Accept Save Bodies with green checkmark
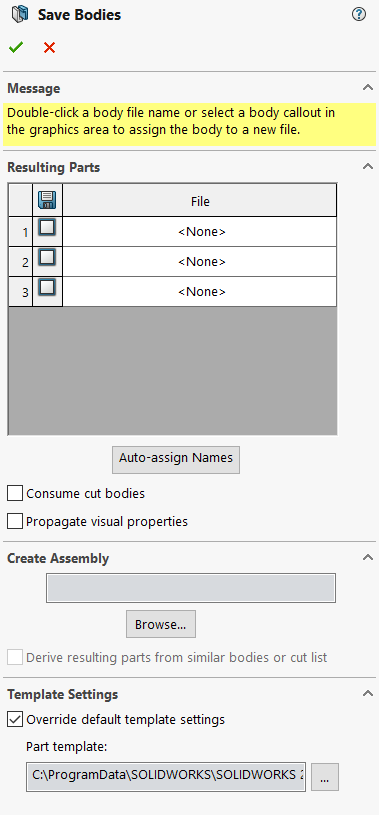 coord(16,48)
